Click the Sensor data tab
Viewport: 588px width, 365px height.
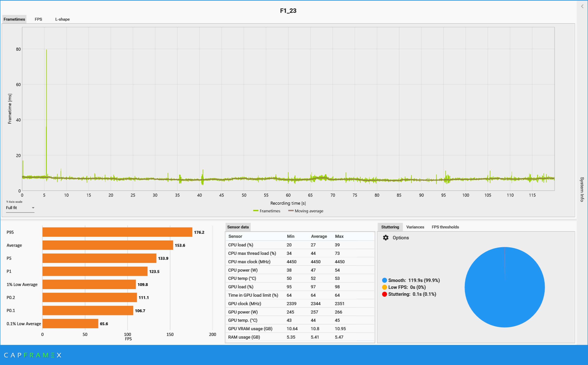pyautogui.click(x=238, y=227)
